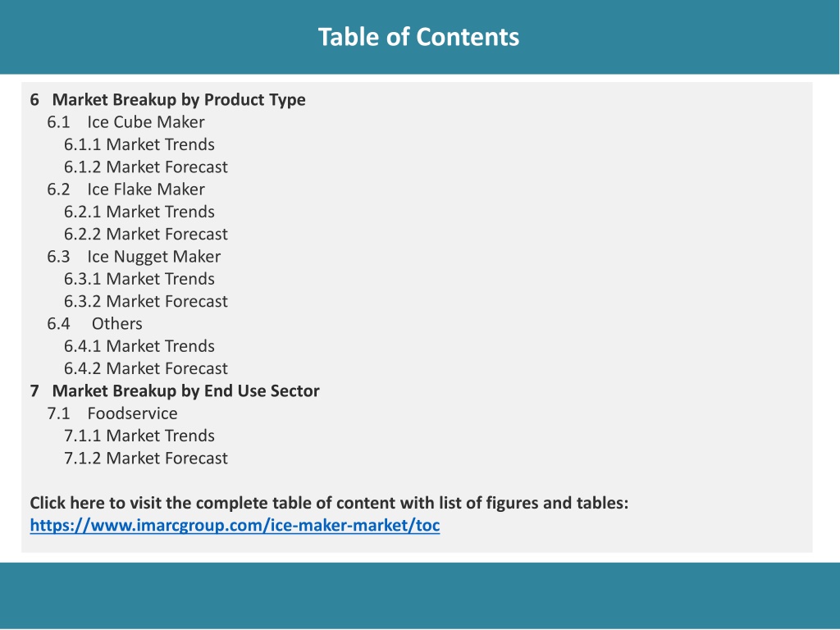This screenshot has height=630, width=840.
Task: Click the 6.1.2 Market Forecast line
Action: (x=146, y=167)
